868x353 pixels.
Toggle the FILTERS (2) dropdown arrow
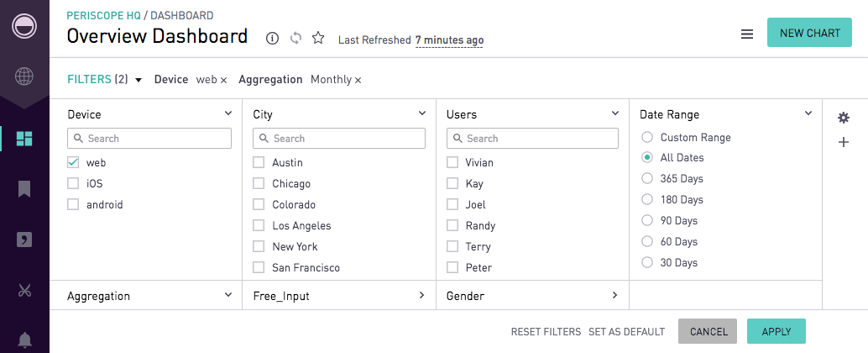click(139, 80)
